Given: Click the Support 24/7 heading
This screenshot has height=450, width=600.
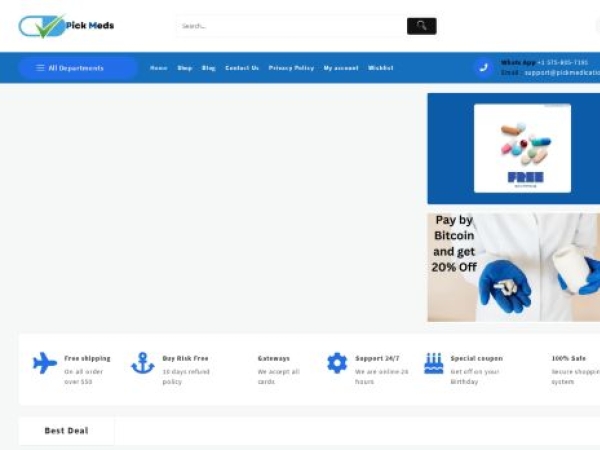Looking at the screenshot, I should pyautogui.click(x=377, y=359).
